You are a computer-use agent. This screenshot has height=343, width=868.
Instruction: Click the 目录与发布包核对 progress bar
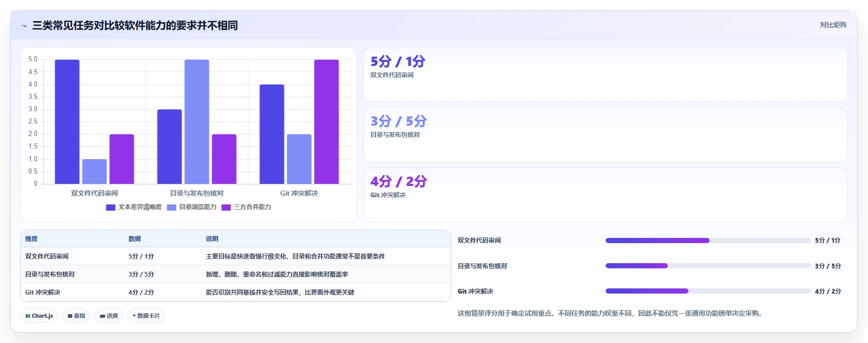coord(708,266)
